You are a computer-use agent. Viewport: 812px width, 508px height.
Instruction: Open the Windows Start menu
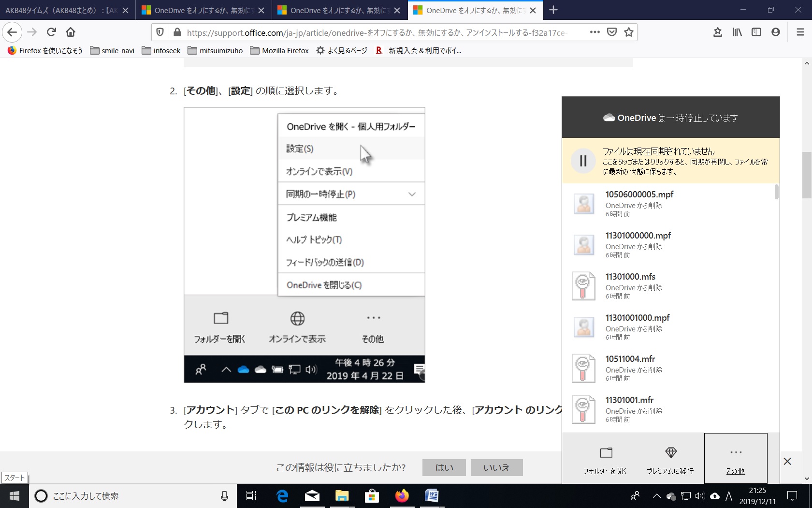click(14, 496)
